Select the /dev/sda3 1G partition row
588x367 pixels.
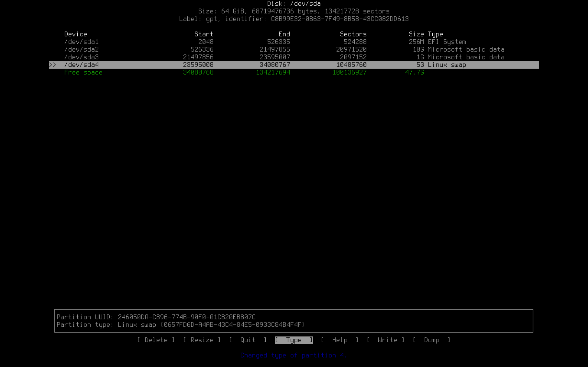pos(81,57)
